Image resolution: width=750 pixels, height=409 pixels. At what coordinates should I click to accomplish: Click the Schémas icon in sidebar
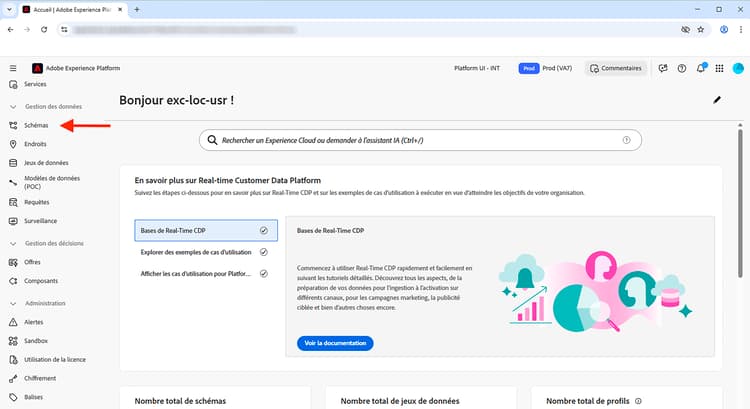pyautogui.click(x=13, y=125)
